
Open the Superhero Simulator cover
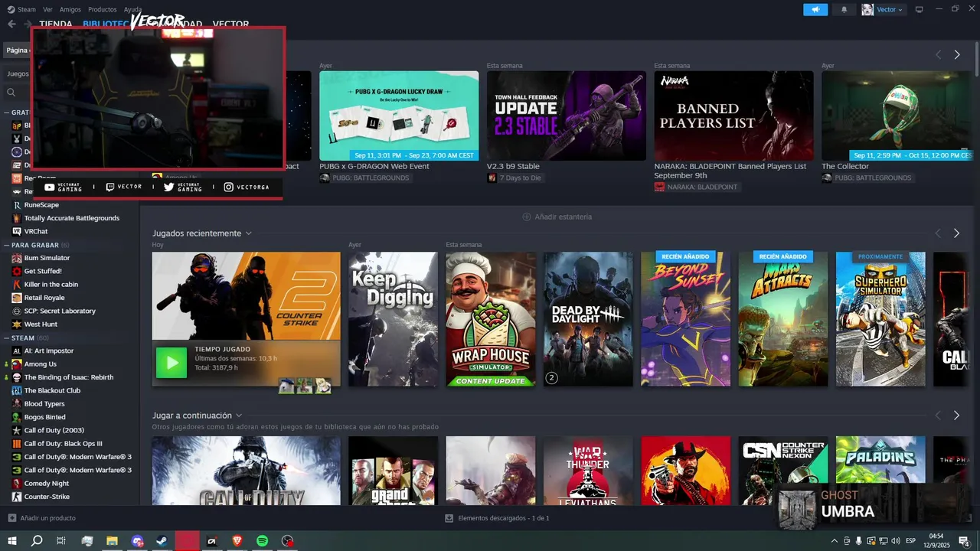(880, 319)
